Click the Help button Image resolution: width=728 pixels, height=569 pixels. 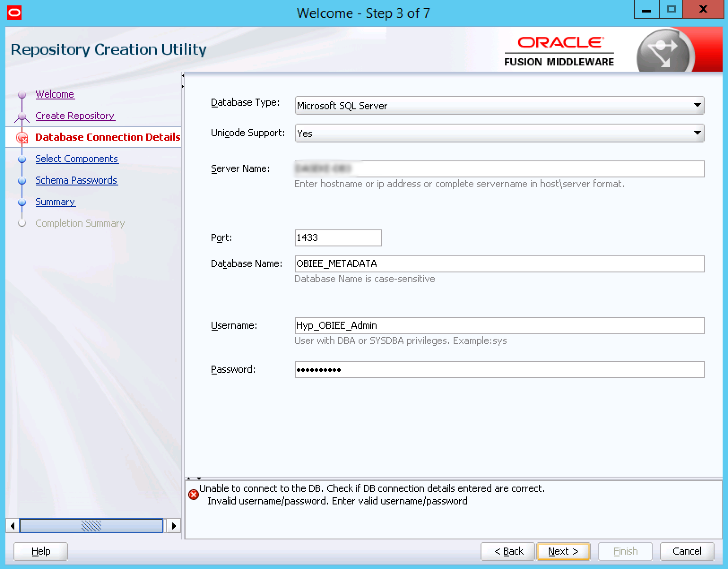(41, 552)
